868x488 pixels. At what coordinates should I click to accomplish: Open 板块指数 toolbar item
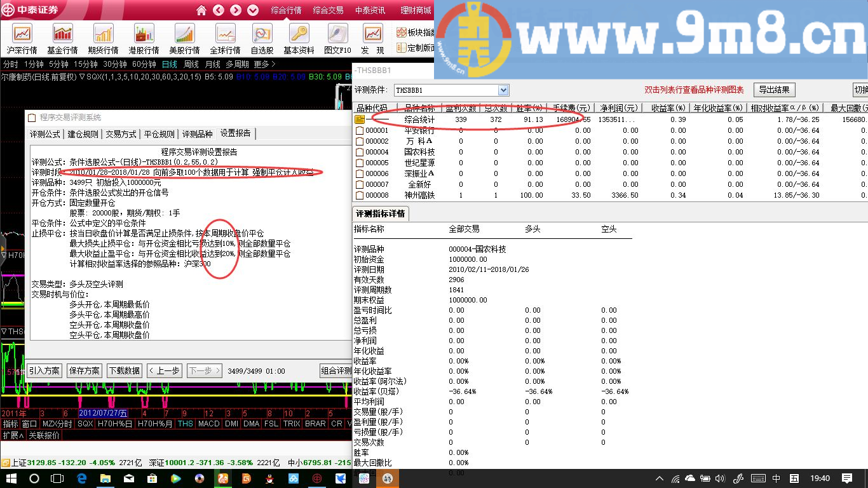[x=416, y=32]
